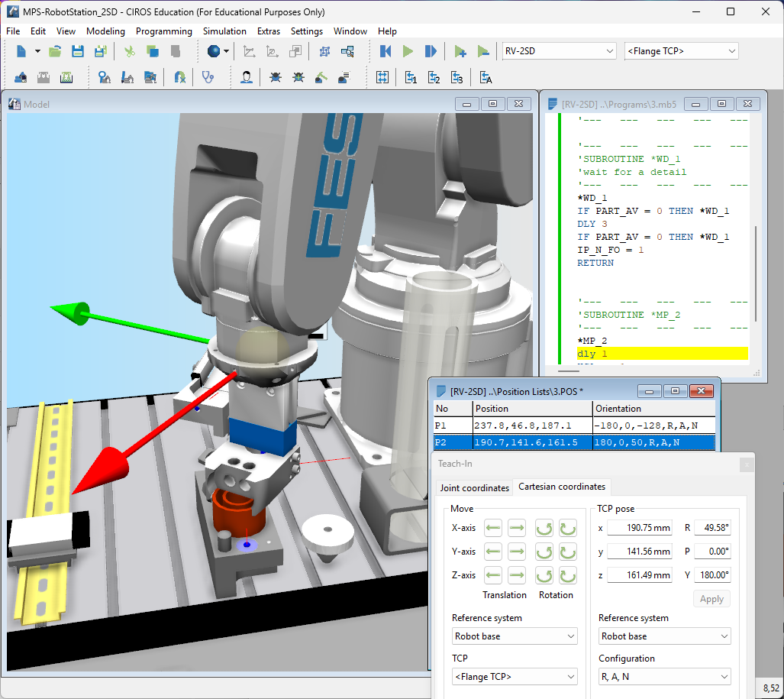Image resolution: width=784 pixels, height=699 pixels.
Task: Select the window layout 3 icon
Action: pos(457,78)
